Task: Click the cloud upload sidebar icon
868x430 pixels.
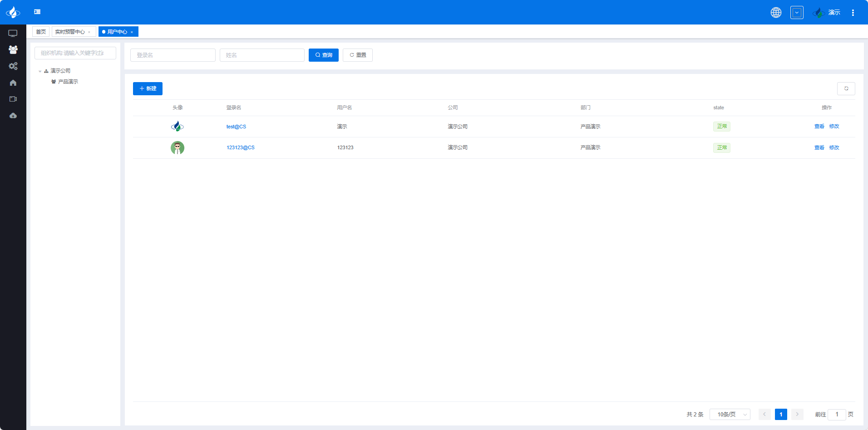Action: tap(13, 116)
